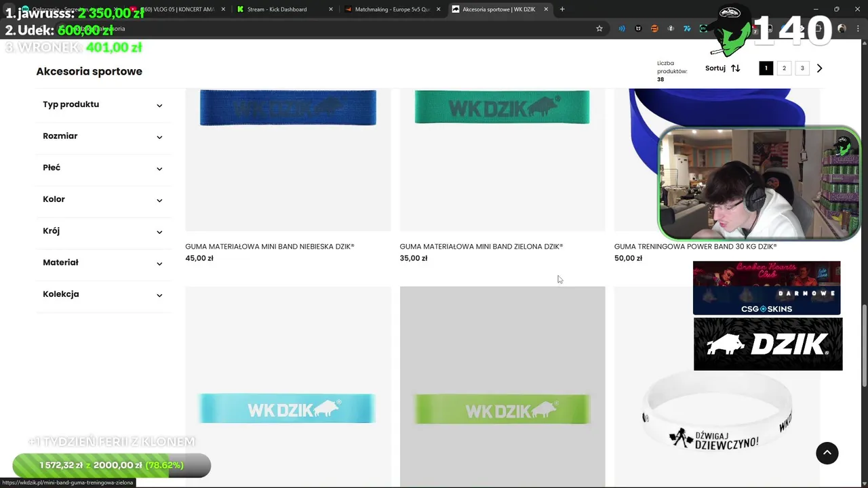Open the Chrome three-dot menu
The width and height of the screenshot is (868, 488).
pos(856,28)
